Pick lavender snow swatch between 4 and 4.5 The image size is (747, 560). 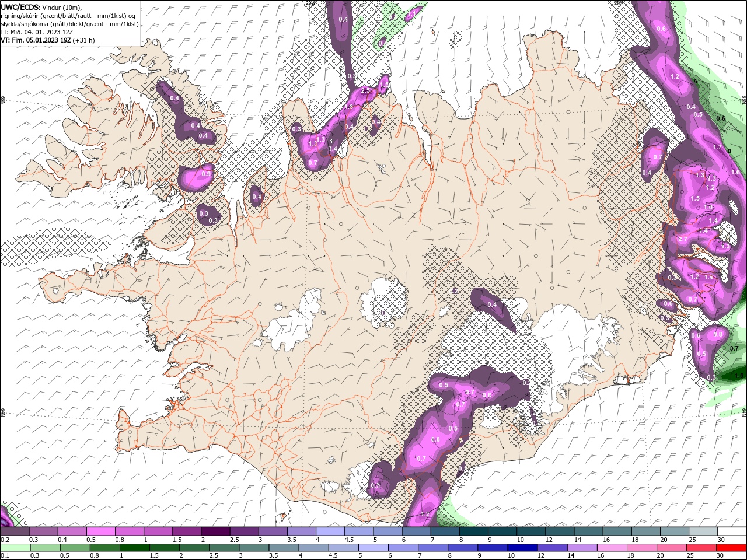330,531
